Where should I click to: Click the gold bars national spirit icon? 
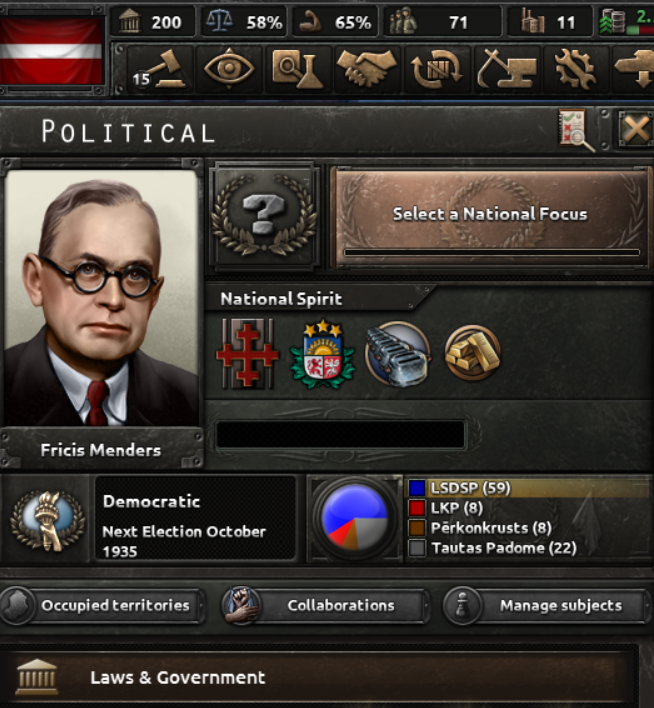472,353
